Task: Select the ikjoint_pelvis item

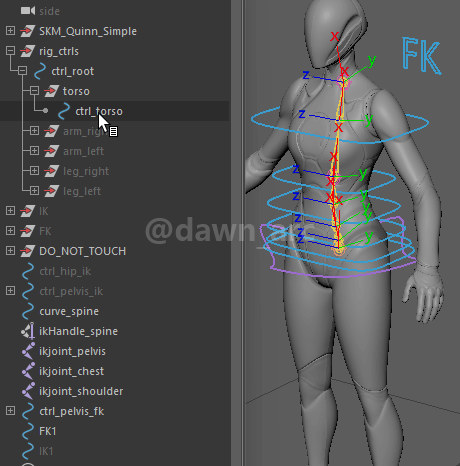Action: pos(72,351)
